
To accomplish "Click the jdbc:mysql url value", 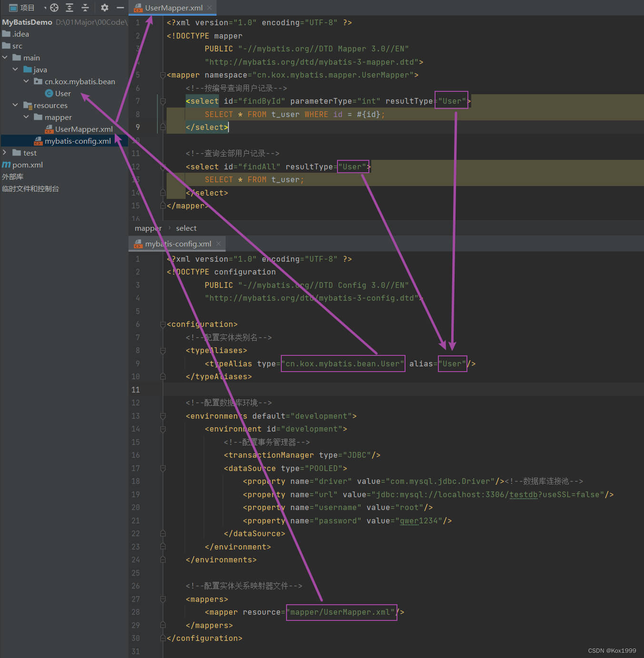I will tap(488, 495).
